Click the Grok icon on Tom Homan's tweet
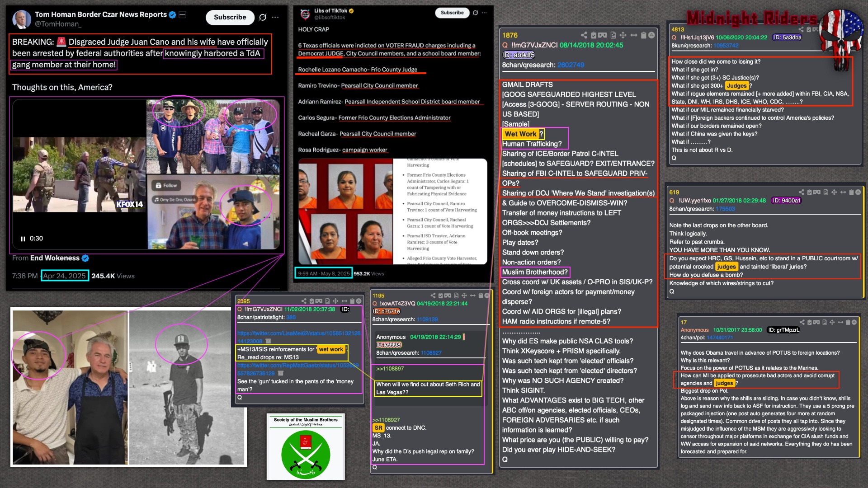Viewport: 868px width, 488px height. coord(263,17)
